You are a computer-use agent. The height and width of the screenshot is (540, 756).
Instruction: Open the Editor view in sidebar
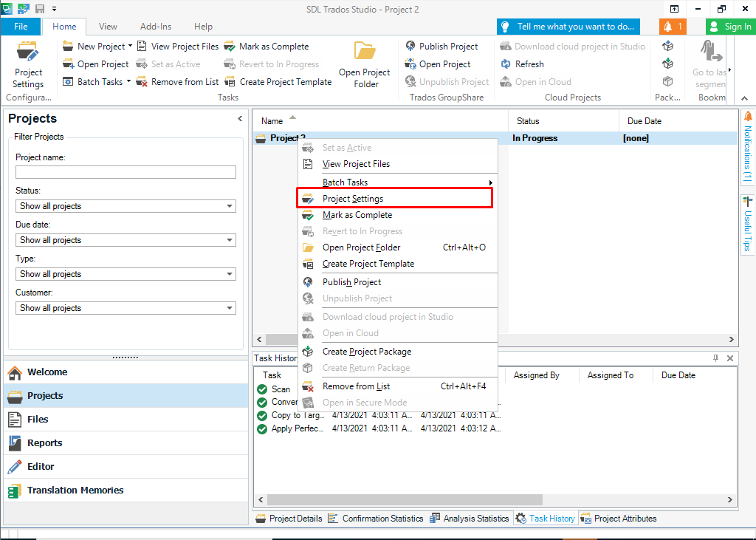pos(41,467)
